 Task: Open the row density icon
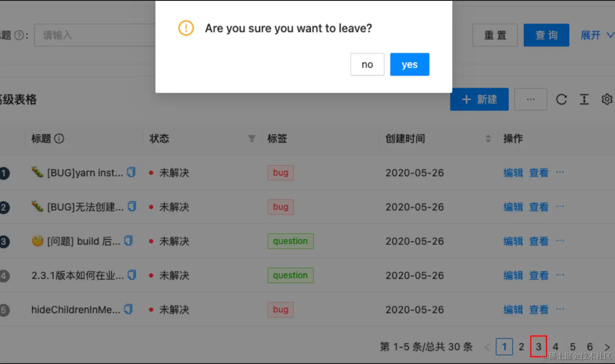[x=584, y=100]
